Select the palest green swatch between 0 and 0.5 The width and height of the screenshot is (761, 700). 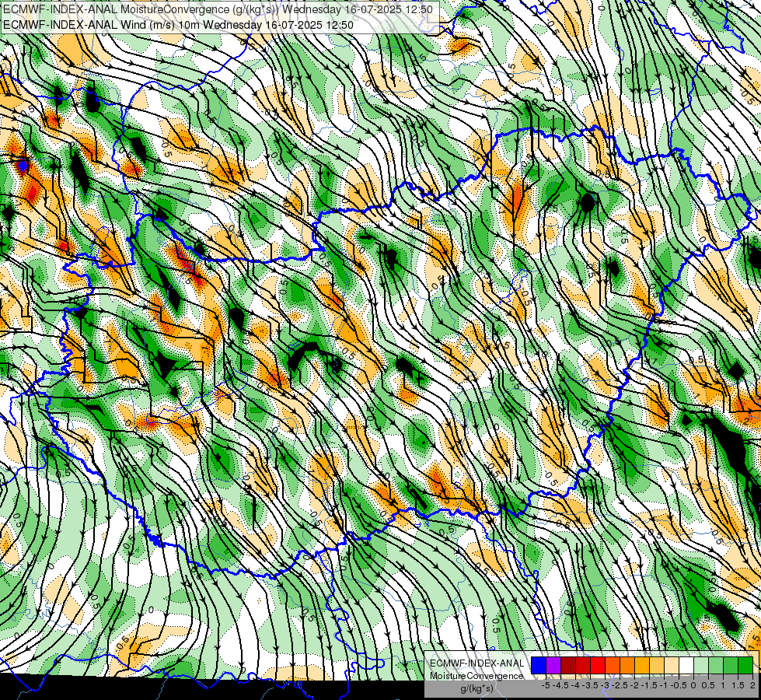701,666
